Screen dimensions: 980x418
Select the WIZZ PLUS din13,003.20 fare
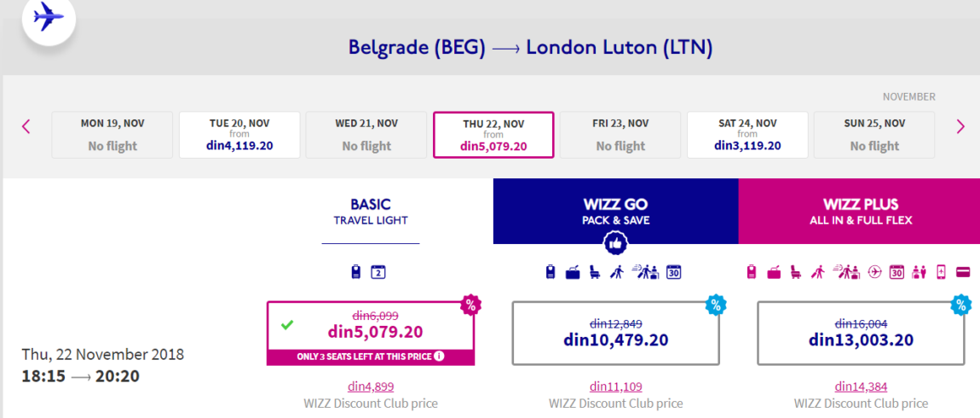861,333
